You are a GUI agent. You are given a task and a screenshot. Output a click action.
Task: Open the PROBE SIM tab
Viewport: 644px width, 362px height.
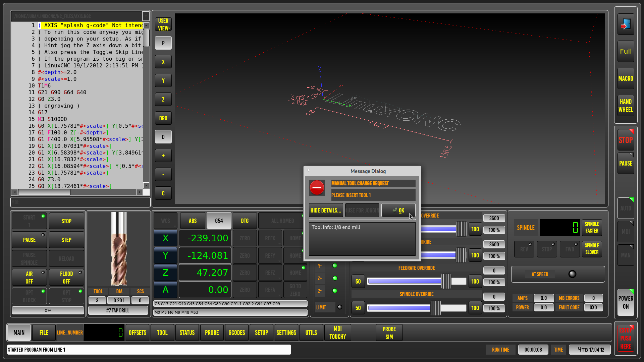click(x=389, y=333)
